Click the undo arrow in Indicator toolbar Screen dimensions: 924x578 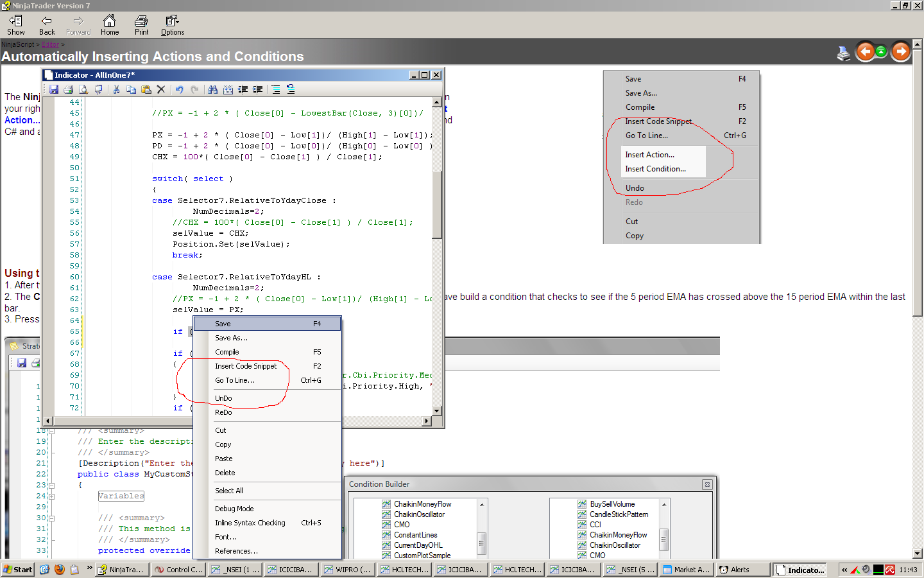pos(179,90)
